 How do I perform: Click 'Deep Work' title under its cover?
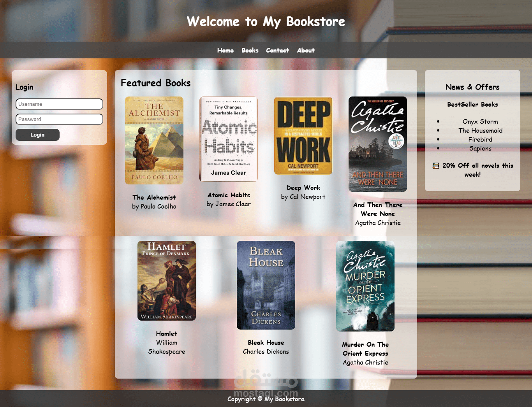tap(303, 188)
